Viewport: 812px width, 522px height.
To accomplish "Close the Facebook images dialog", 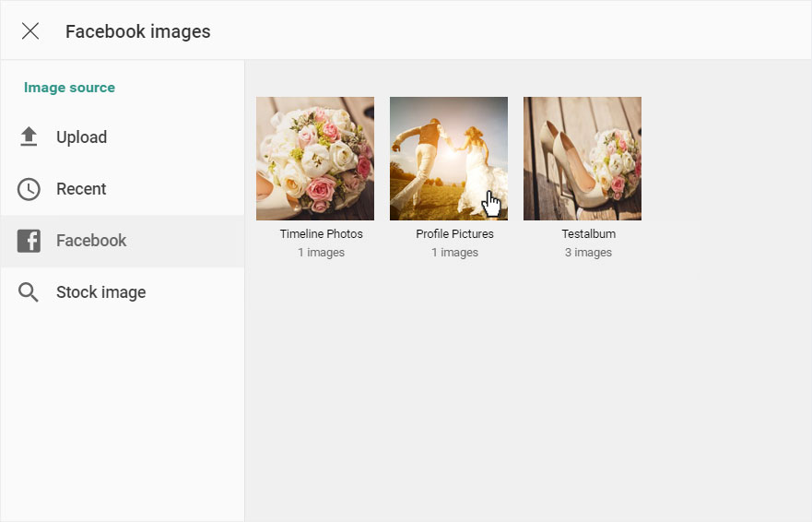I will tap(30, 31).
